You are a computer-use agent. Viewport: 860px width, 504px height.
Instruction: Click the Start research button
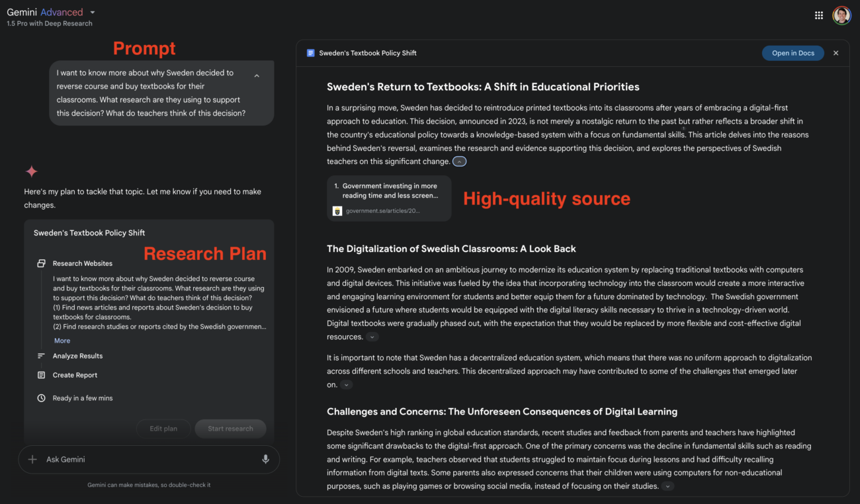point(230,429)
